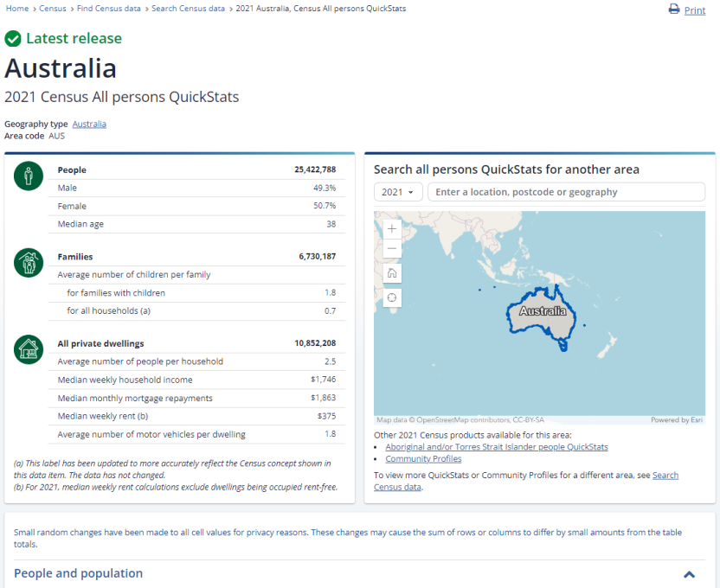Open the Community Profiles link
Image resolution: width=720 pixels, height=588 pixels.
tap(423, 459)
